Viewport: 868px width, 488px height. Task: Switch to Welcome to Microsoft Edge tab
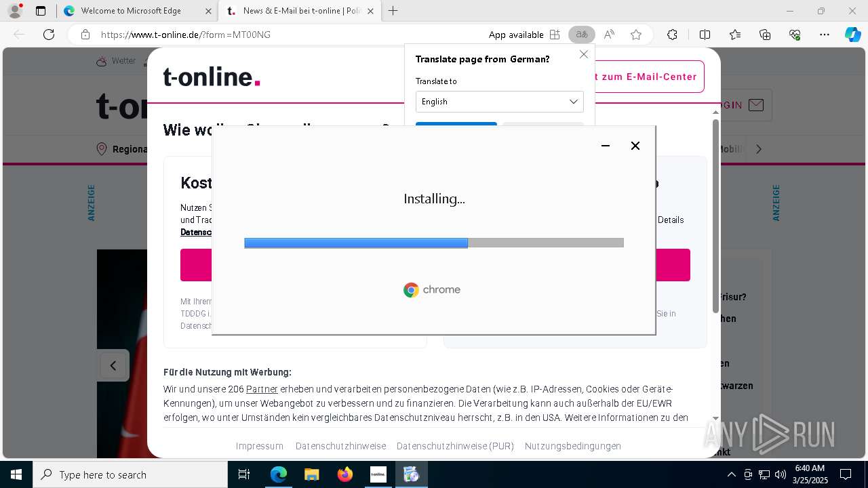coord(136,11)
